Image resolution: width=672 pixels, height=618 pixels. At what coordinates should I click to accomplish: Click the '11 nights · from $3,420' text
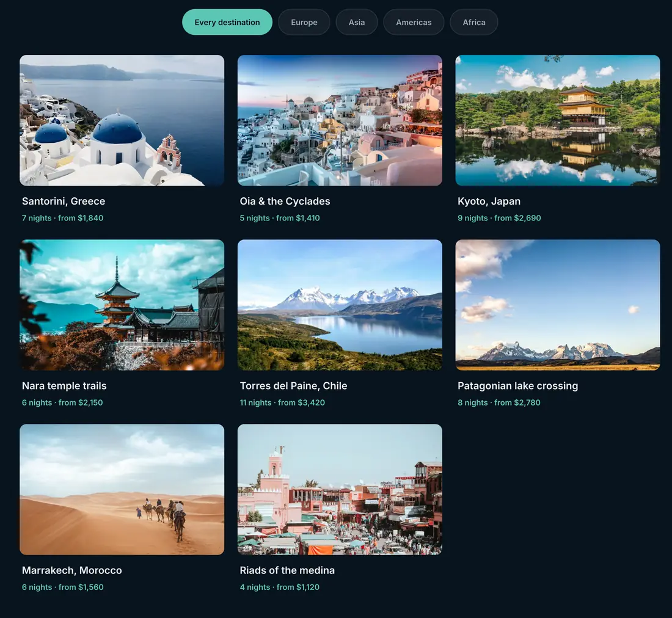[x=282, y=402]
